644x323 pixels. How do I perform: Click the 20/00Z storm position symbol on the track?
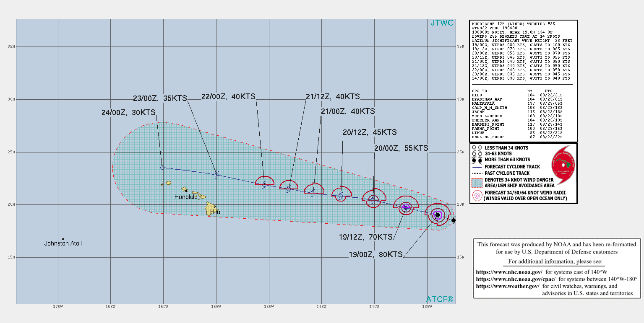point(373,200)
